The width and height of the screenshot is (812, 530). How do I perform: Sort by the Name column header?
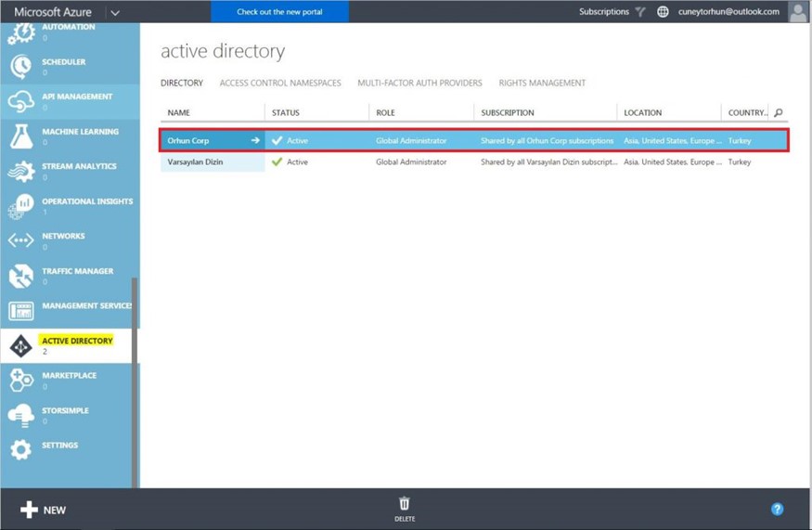click(x=179, y=112)
